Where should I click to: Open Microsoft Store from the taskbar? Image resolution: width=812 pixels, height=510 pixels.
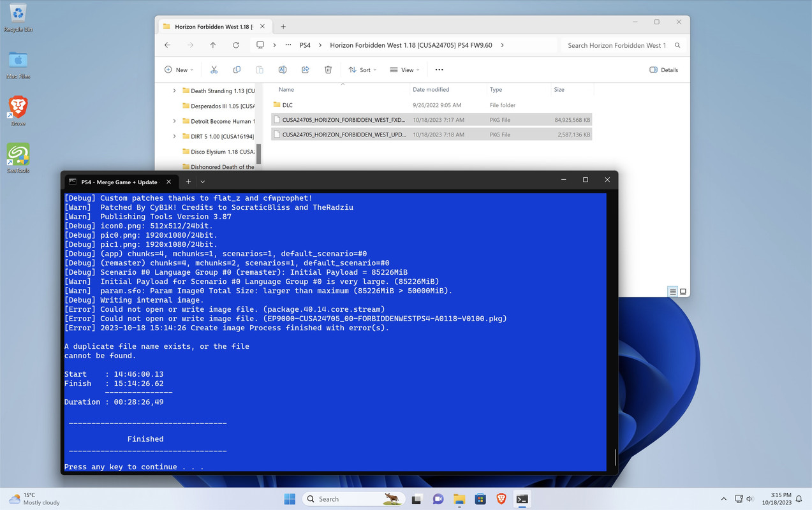point(480,499)
